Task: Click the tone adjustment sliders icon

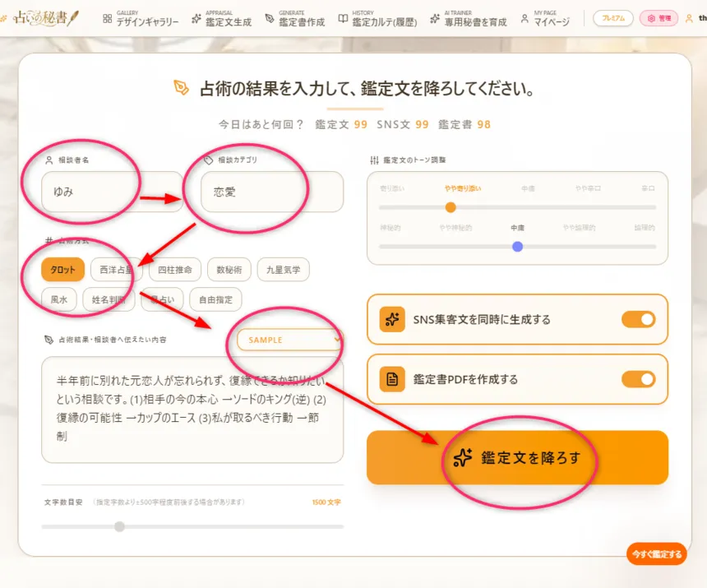Action: click(x=374, y=160)
